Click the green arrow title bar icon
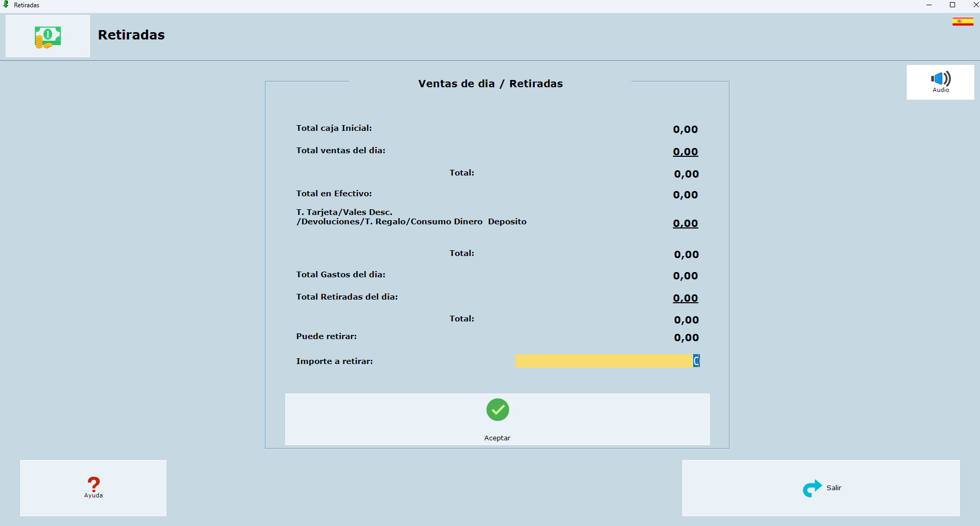This screenshot has height=526, width=980. (x=6, y=5)
